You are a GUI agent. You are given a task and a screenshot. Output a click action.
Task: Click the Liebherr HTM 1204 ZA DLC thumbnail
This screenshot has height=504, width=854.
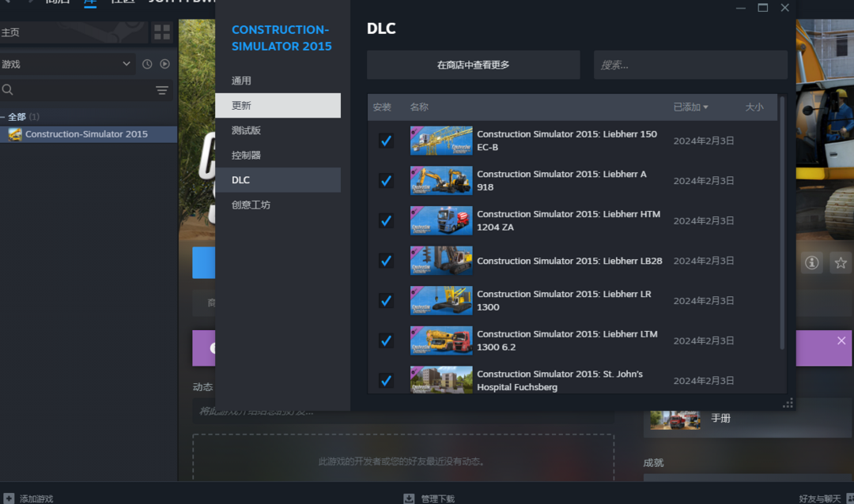441,221
